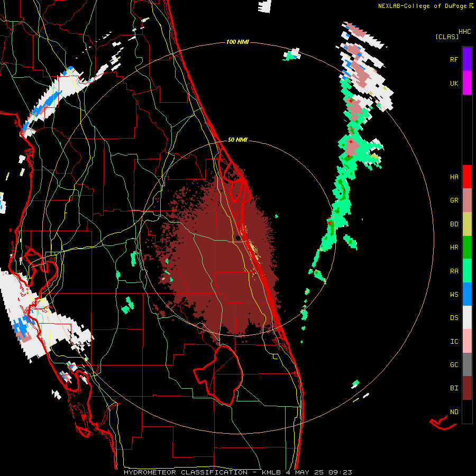Screen dimensions: 476x476
Task: Select the BD yellow legend block
Action: (467, 224)
